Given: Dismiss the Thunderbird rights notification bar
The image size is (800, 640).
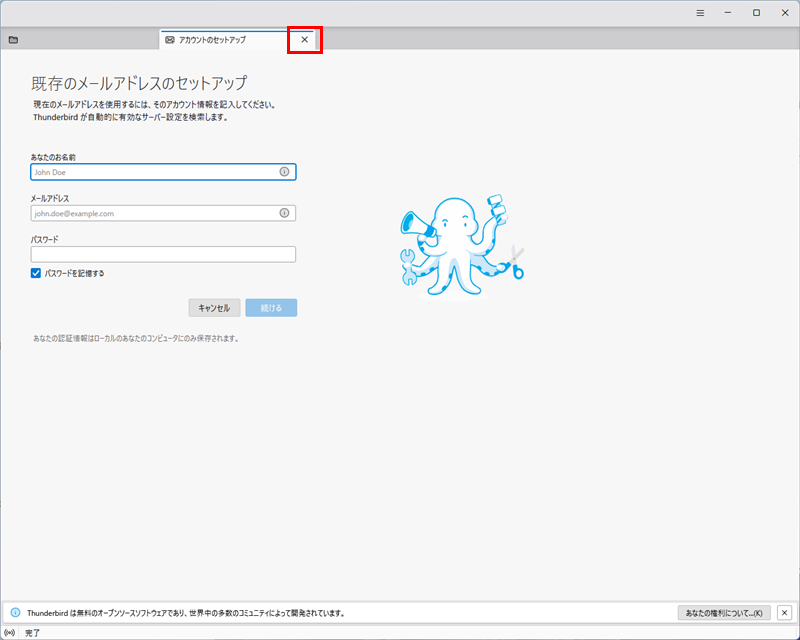Looking at the screenshot, I should tap(784, 612).
